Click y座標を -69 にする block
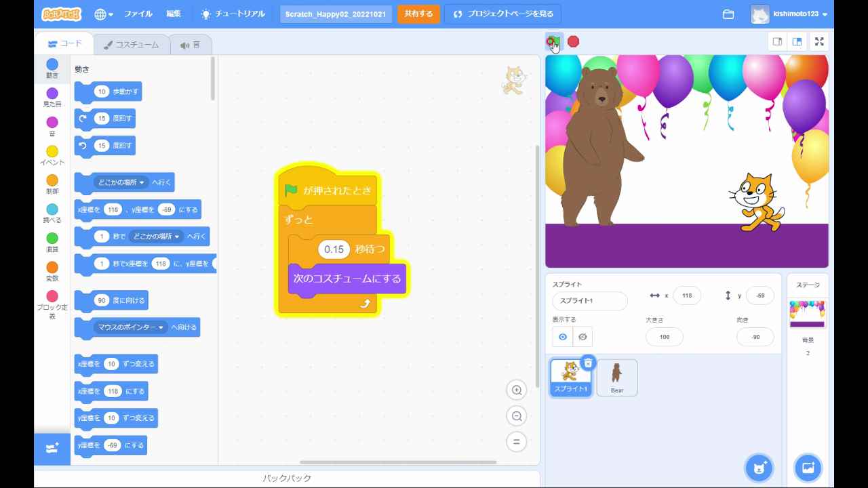This screenshot has width=868, height=488. [x=111, y=445]
